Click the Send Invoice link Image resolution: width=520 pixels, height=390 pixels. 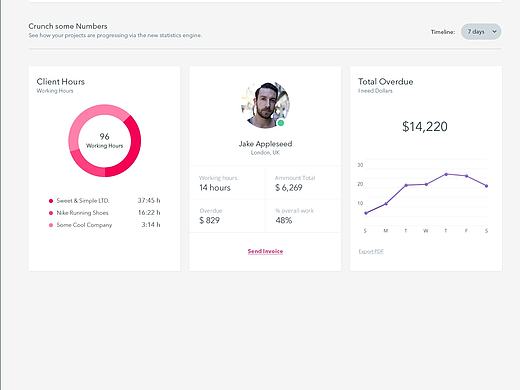[x=265, y=251]
